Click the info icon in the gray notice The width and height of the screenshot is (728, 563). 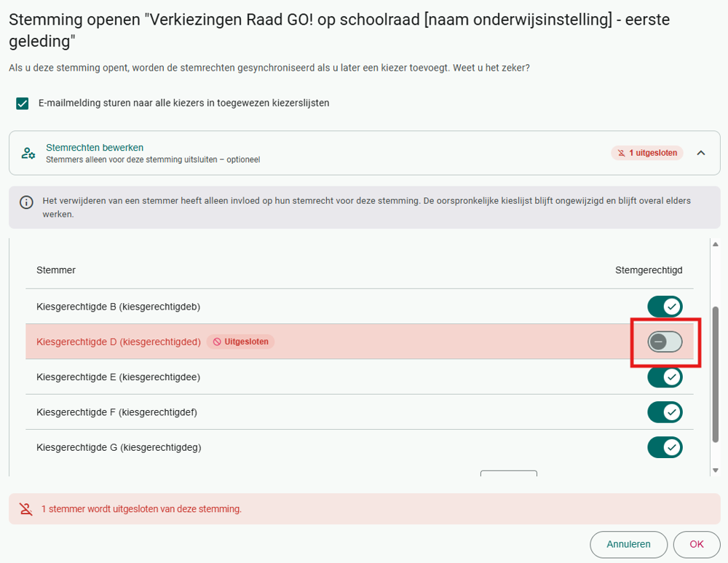pos(26,202)
